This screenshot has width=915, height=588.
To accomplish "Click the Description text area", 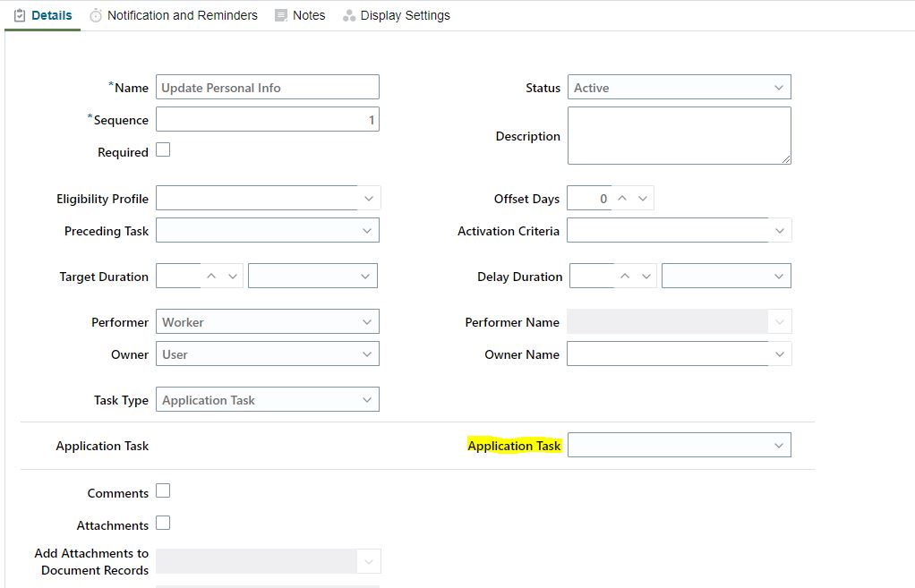I will [x=678, y=134].
